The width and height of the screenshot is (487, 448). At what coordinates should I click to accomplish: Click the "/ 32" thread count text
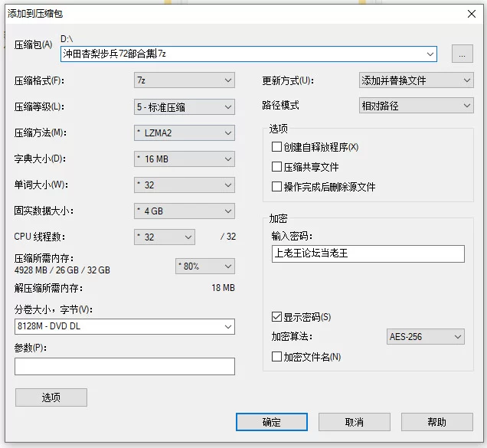tap(228, 237)
